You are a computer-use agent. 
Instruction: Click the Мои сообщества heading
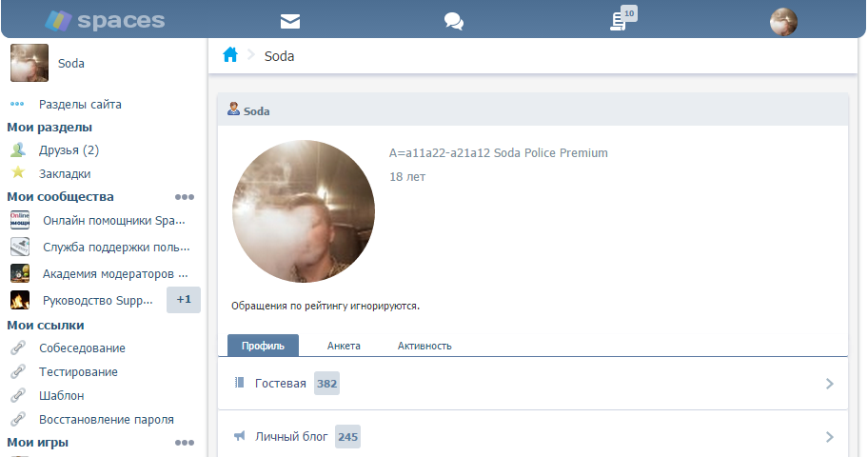[x=60, y=197]
